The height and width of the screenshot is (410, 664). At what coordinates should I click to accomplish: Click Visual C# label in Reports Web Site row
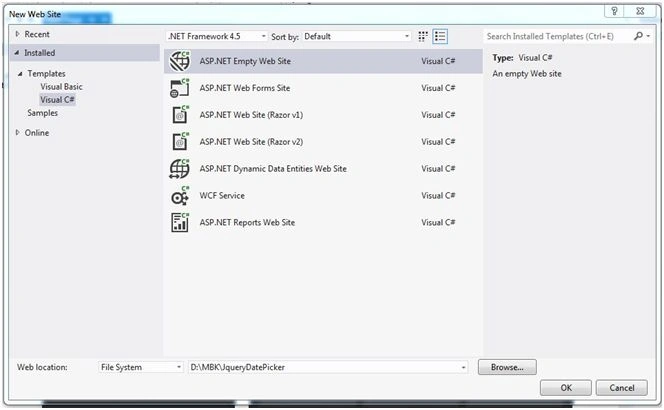point(438,222)
